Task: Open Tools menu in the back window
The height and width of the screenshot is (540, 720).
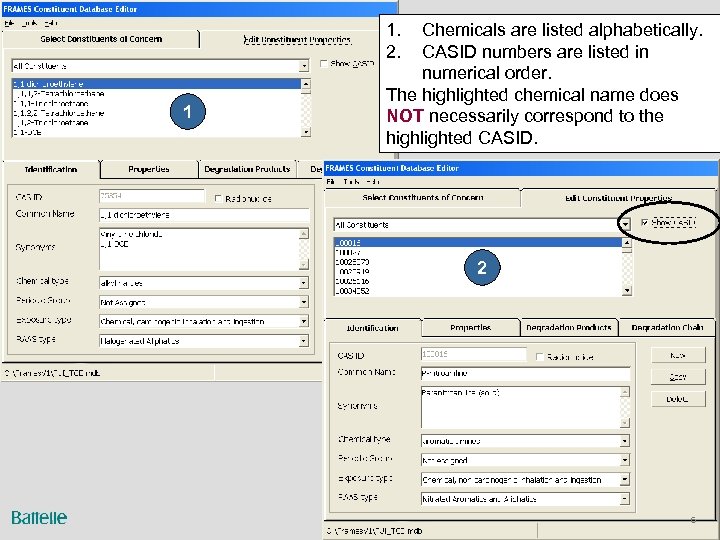Action: [29, 23]
